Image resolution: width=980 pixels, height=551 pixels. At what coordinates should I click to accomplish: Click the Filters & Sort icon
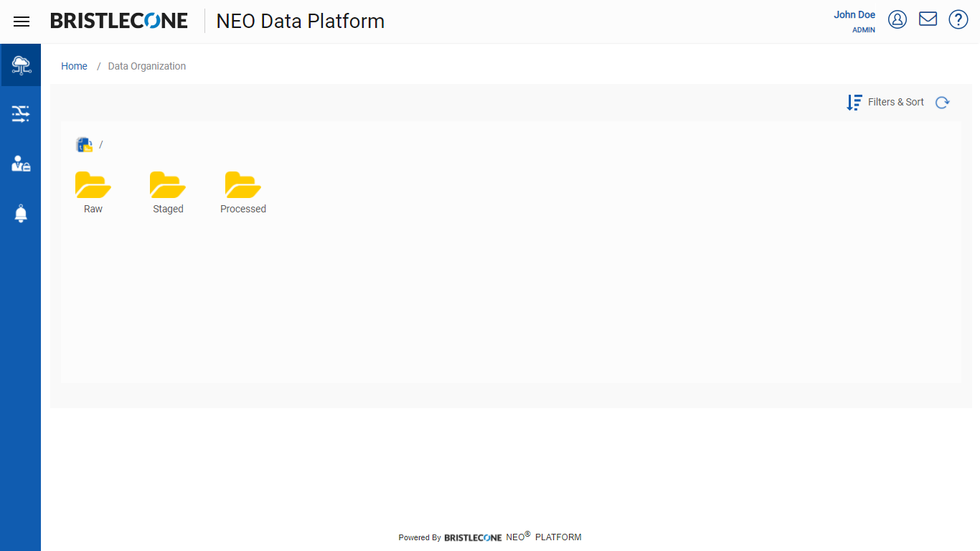coord(854,103)
